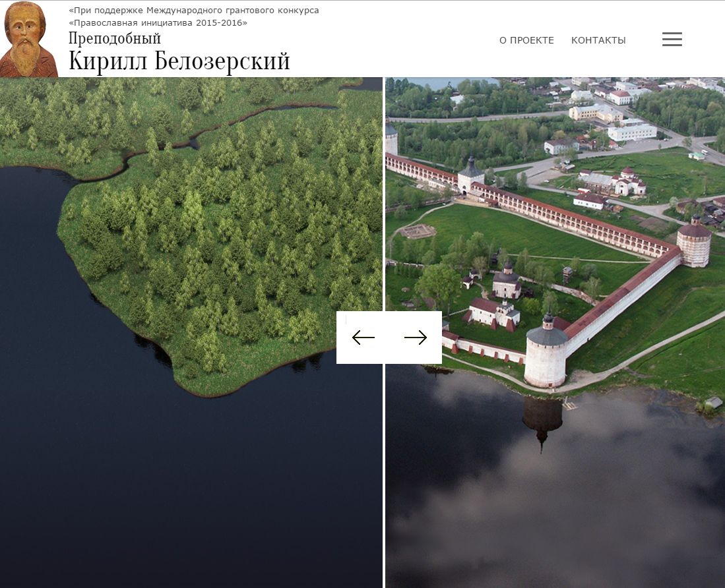Click the Преподобный heading text

(115, 38)
